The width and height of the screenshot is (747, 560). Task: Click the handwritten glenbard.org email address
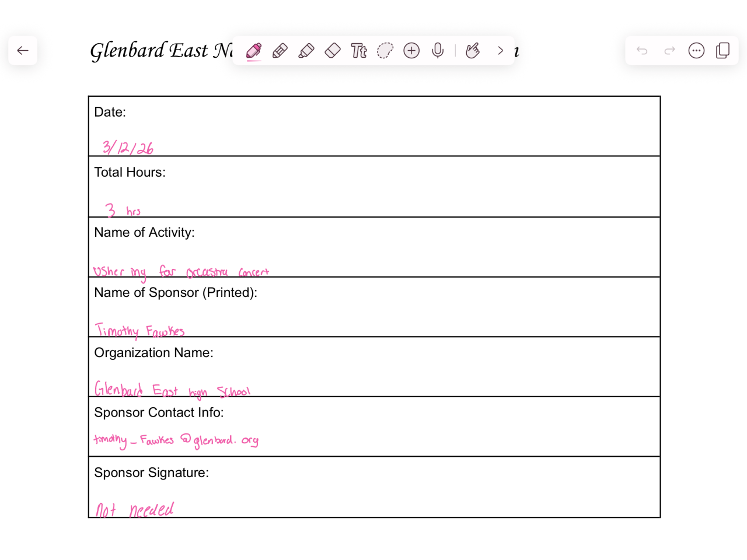[x=176, y=440]
